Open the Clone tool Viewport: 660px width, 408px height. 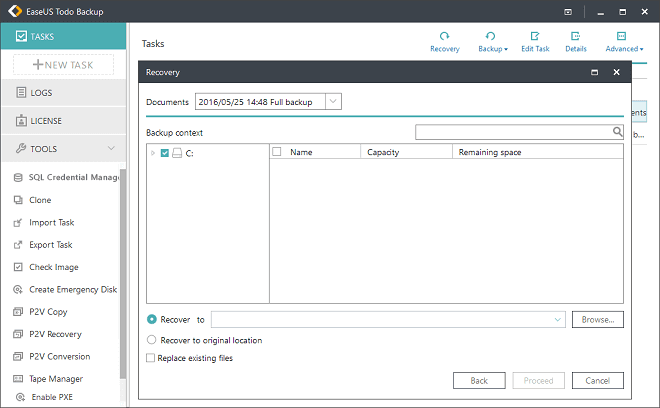40,200
